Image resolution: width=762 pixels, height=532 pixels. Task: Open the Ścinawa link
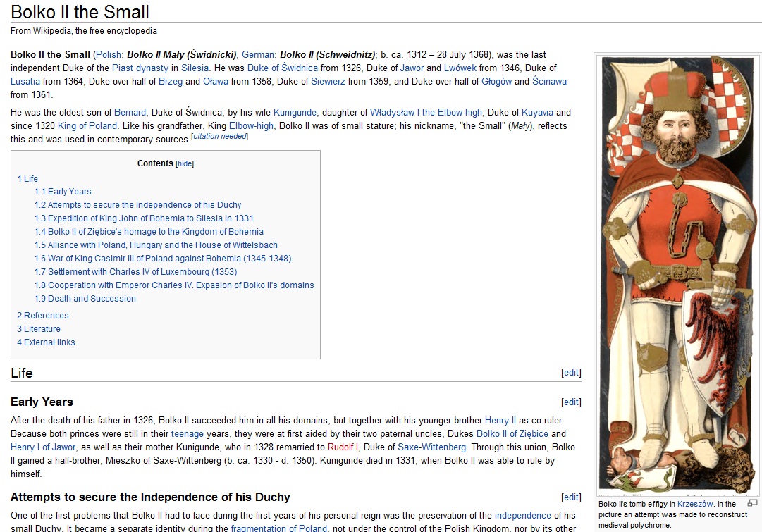(x=549, y=82)
